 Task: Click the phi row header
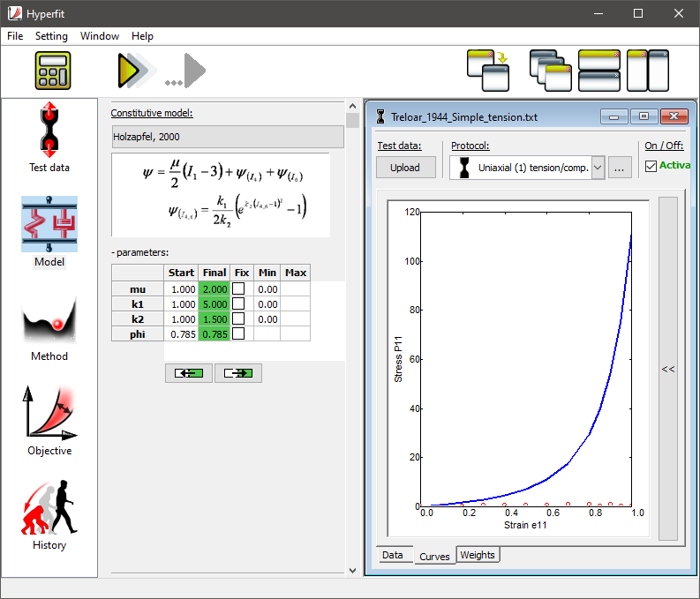(x=138, y=334)
